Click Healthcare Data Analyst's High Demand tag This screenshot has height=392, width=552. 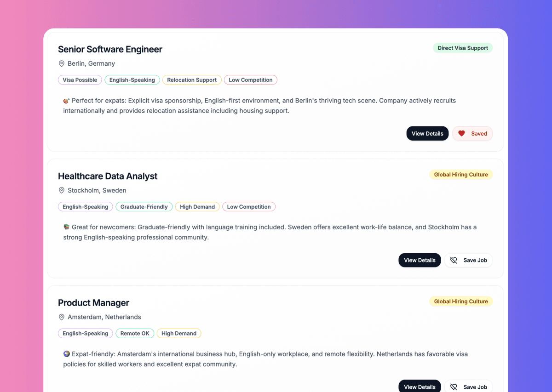click(x=197, y=207)
